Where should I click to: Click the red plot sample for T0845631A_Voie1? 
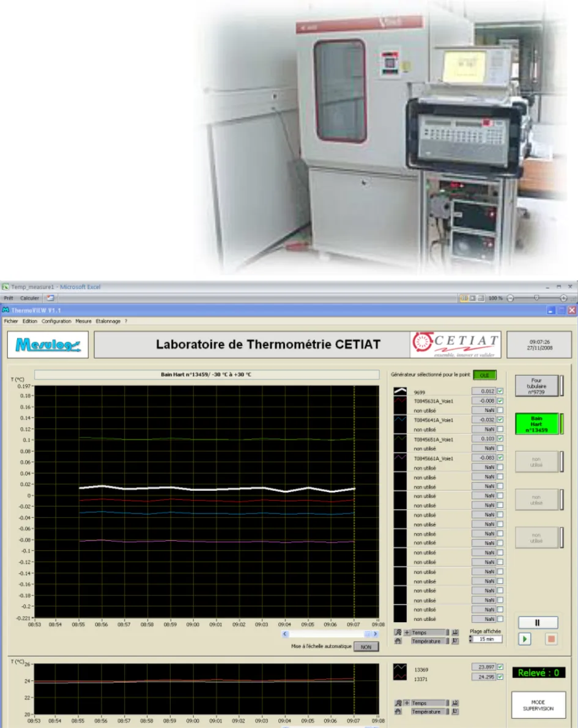coord(400,401)
